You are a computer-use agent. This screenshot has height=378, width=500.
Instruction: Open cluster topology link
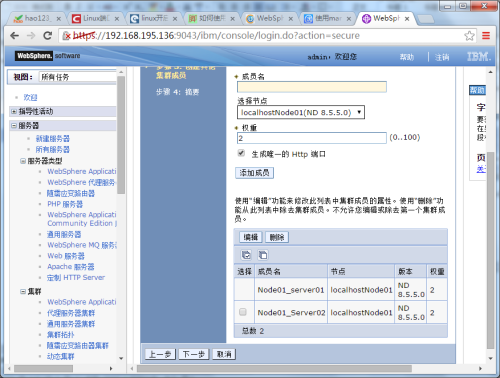(x=60, y=334)
